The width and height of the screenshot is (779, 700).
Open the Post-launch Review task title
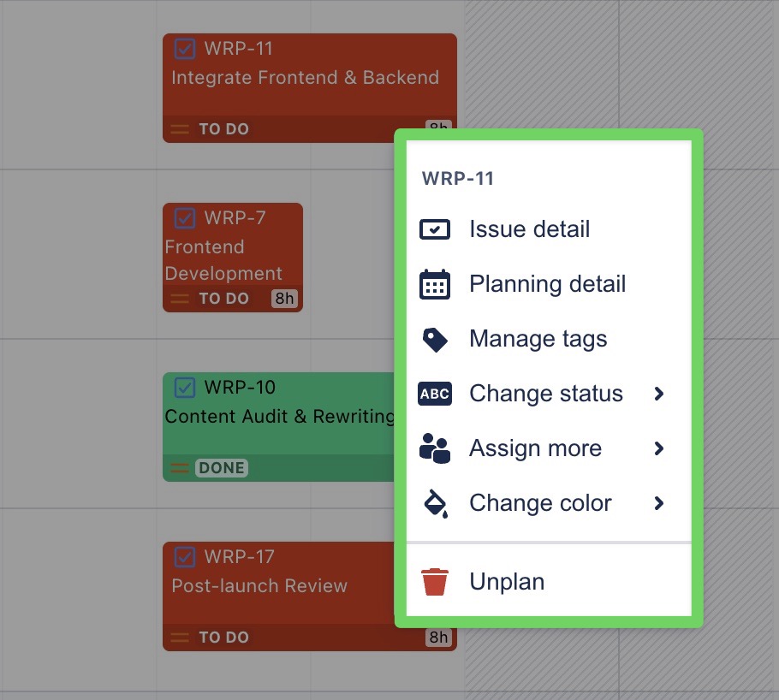click(x=259, y=586)
